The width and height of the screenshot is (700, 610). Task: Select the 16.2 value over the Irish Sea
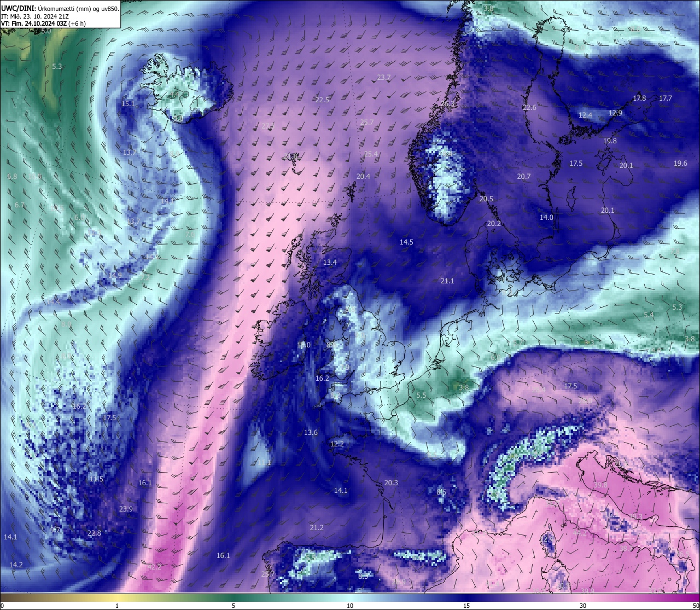pyautogui.click(x=322, y=378)
